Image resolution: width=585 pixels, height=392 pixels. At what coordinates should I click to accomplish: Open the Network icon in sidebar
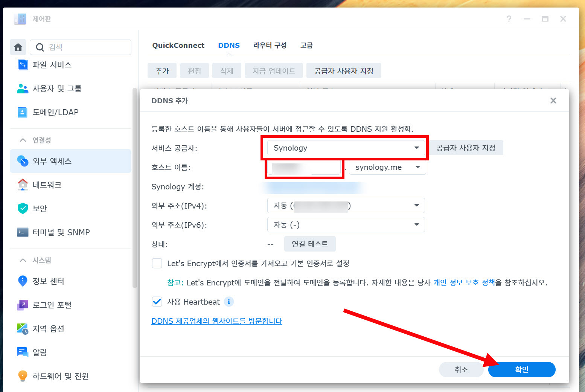point(23,185)
